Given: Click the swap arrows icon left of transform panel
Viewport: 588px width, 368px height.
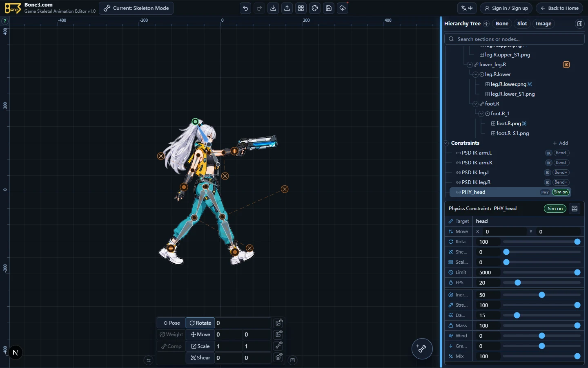Looking at the screenshot, I should pos(149,360).
